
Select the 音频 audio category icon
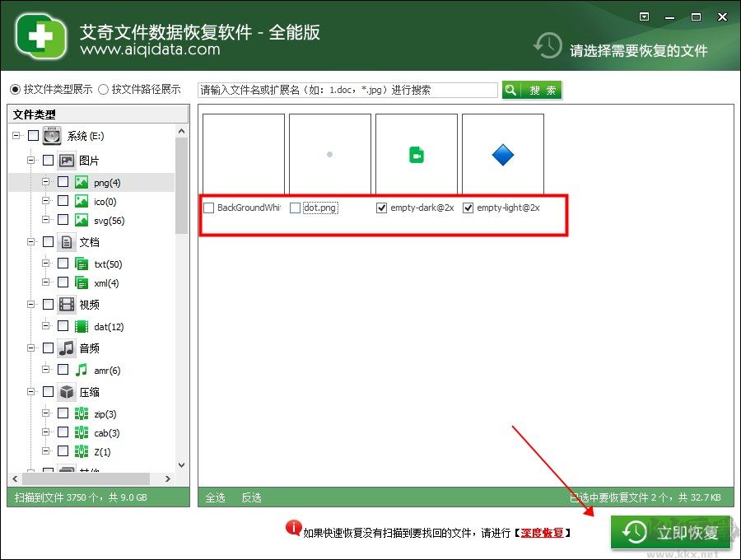[66, 348]
